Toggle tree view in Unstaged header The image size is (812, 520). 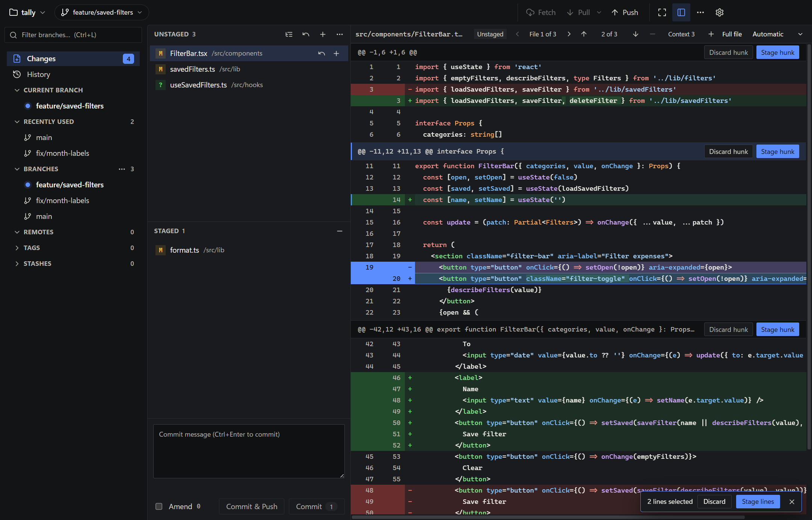(x=289, y=34)
